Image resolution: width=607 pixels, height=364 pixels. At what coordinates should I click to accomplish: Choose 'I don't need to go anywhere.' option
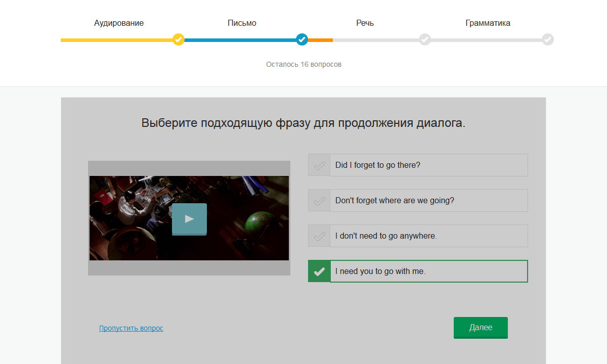(418, 236)
